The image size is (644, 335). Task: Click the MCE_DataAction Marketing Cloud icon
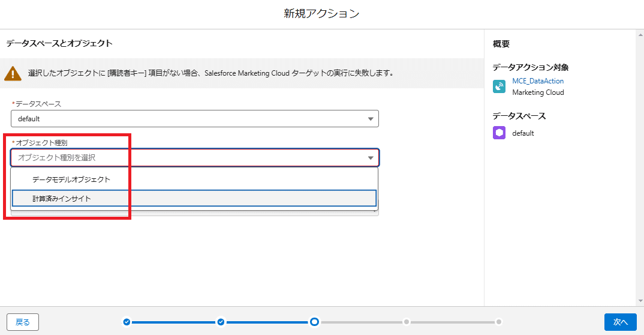pos(499,86)
